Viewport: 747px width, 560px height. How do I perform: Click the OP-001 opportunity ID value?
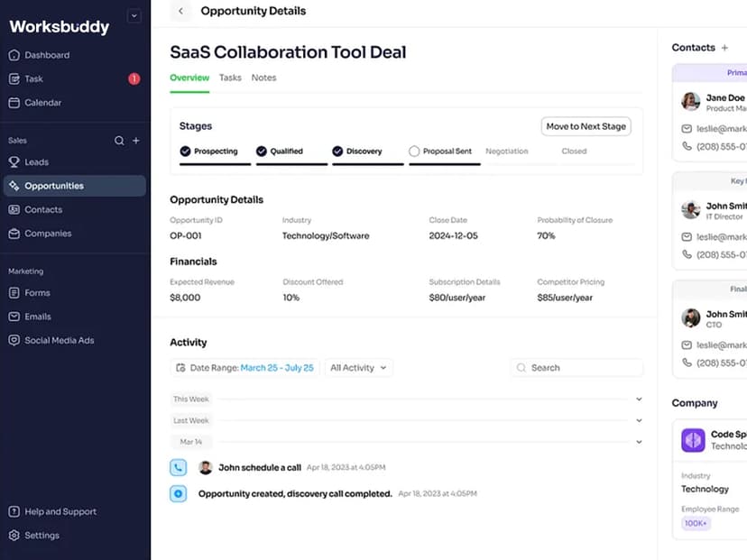point(186,235)
